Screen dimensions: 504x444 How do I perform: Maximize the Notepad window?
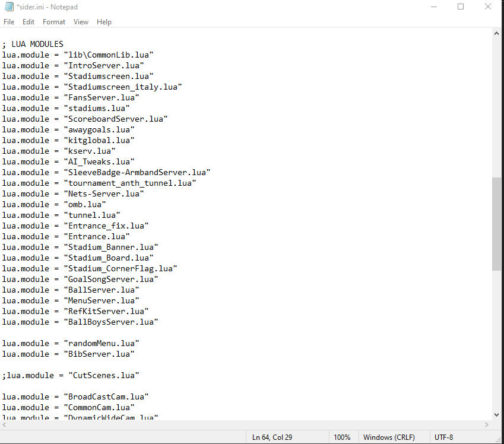pyautogui.click(x=461, y=7)
